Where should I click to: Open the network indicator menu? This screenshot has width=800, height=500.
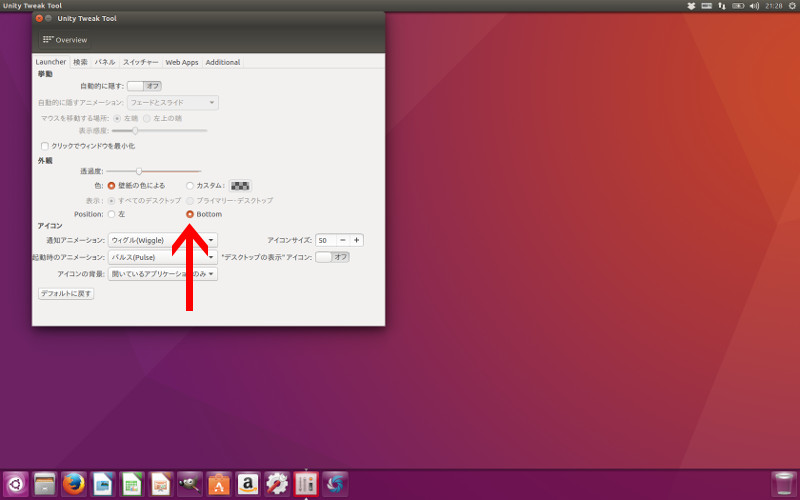click(x=722, y=6)
